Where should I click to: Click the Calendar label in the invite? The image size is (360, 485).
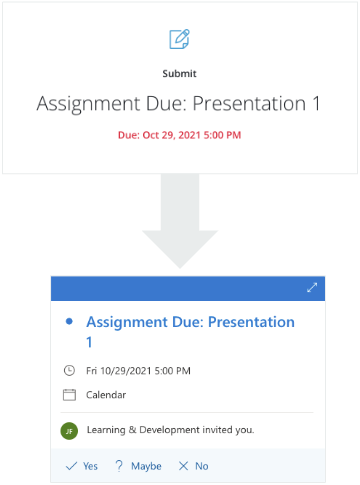pyautogui.click(x=106, y=395)
